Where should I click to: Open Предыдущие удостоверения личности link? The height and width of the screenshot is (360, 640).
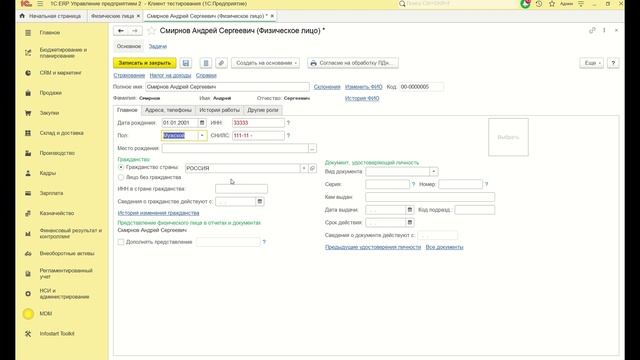[373, 247]
